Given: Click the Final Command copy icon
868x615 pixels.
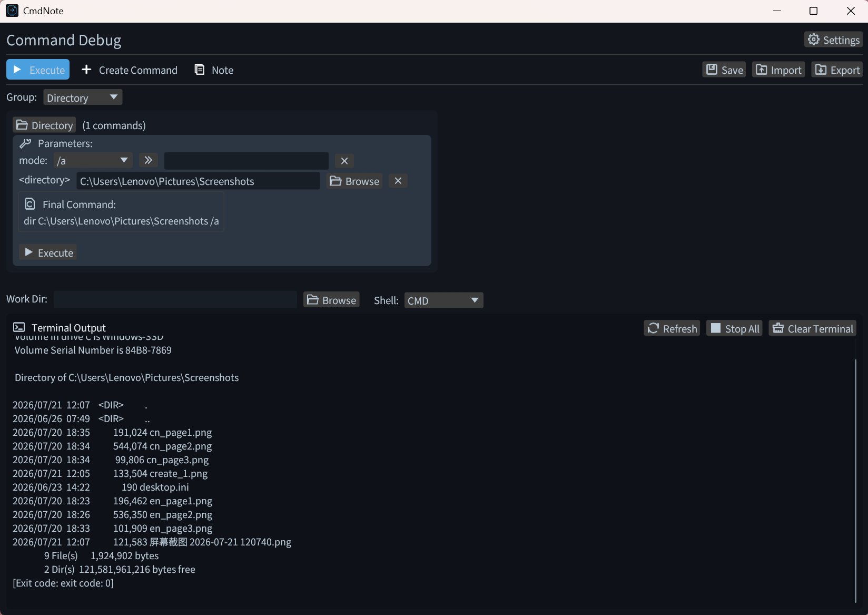Looking at the screenshot, I should point(30,204).
